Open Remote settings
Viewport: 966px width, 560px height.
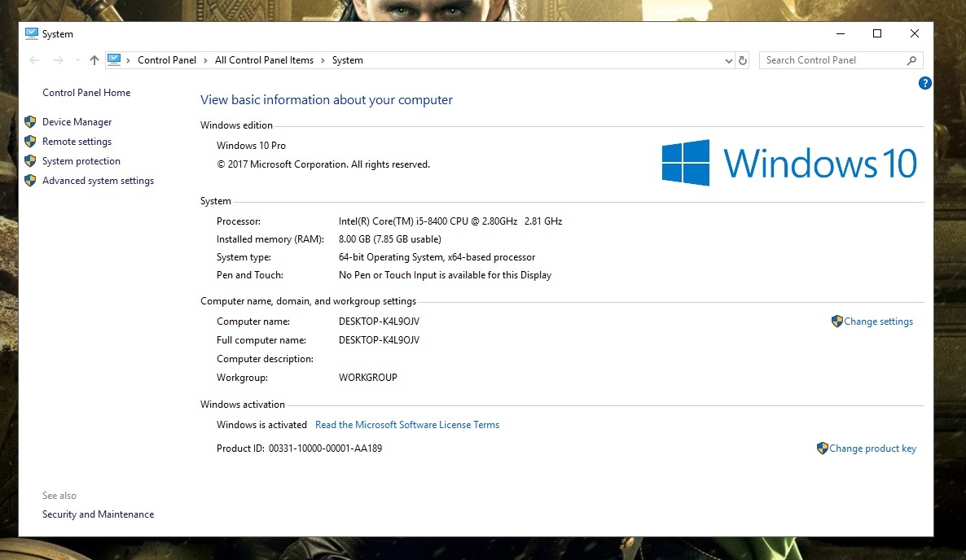pyautogui.click(x=77, y=142)
